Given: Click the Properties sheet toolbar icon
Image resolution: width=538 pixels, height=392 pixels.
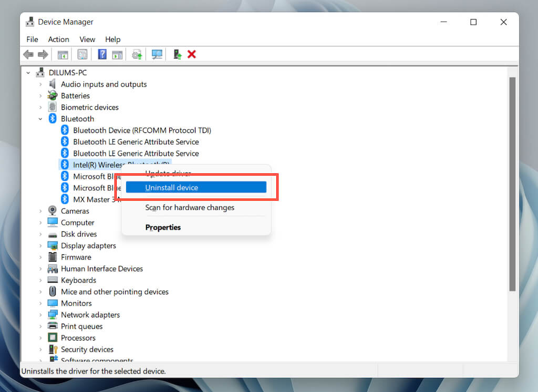Looking at the screenshot, I should [x=82, y=54].
